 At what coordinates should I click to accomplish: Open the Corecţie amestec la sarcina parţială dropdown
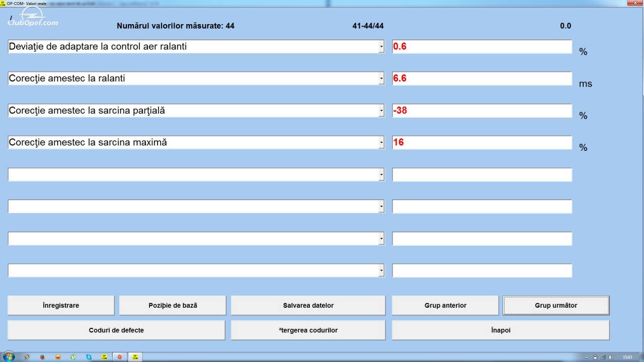click(x=381, y=111)
